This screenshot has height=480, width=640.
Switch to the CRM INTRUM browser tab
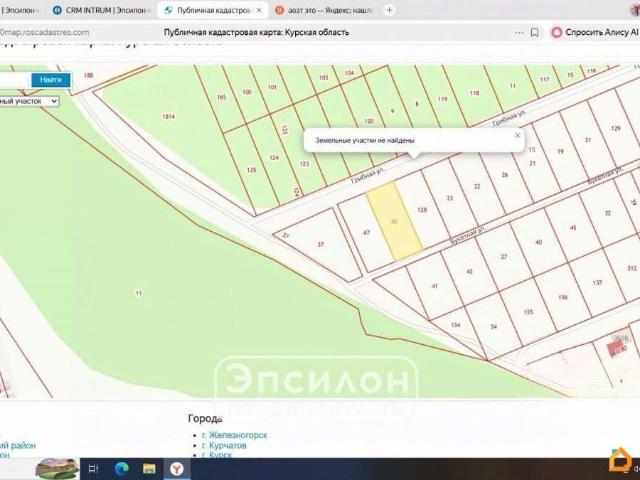click(x=100, y=10)
